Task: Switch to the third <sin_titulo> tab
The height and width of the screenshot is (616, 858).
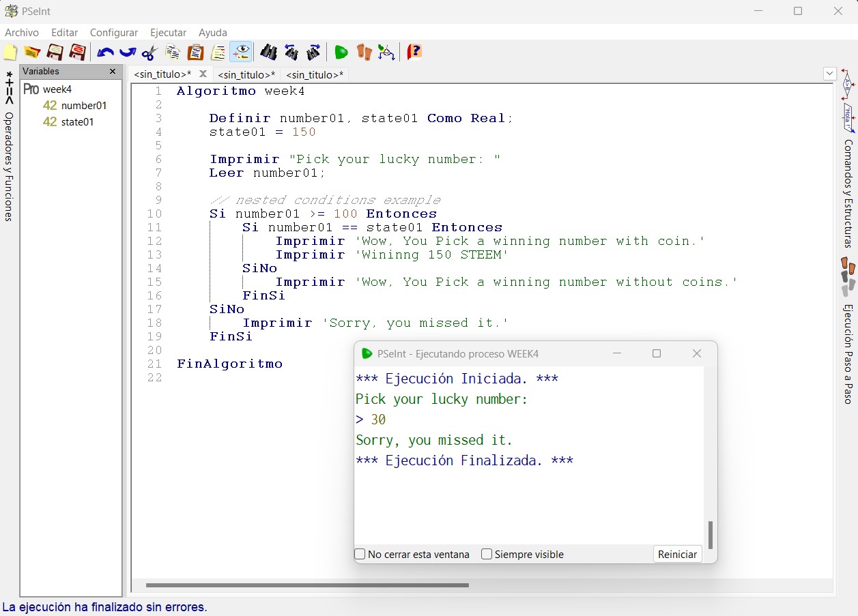Action: pyautogui.click(x=315, y=74)
